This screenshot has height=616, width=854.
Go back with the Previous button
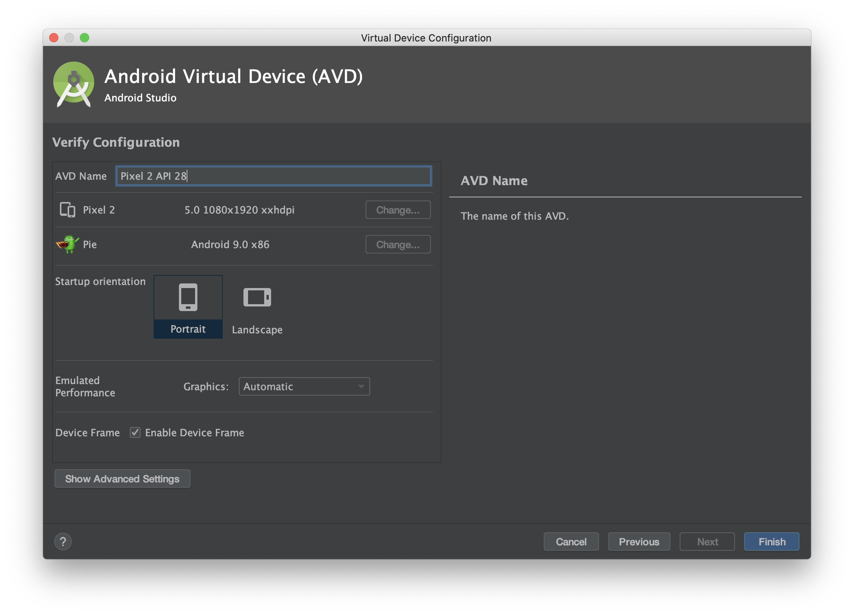tap(639, 541)
